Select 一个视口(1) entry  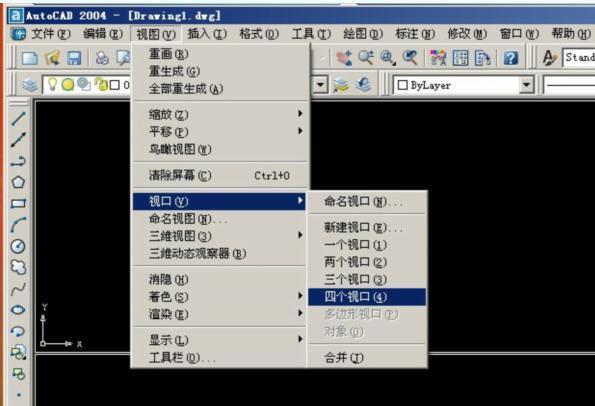[367, 245]
